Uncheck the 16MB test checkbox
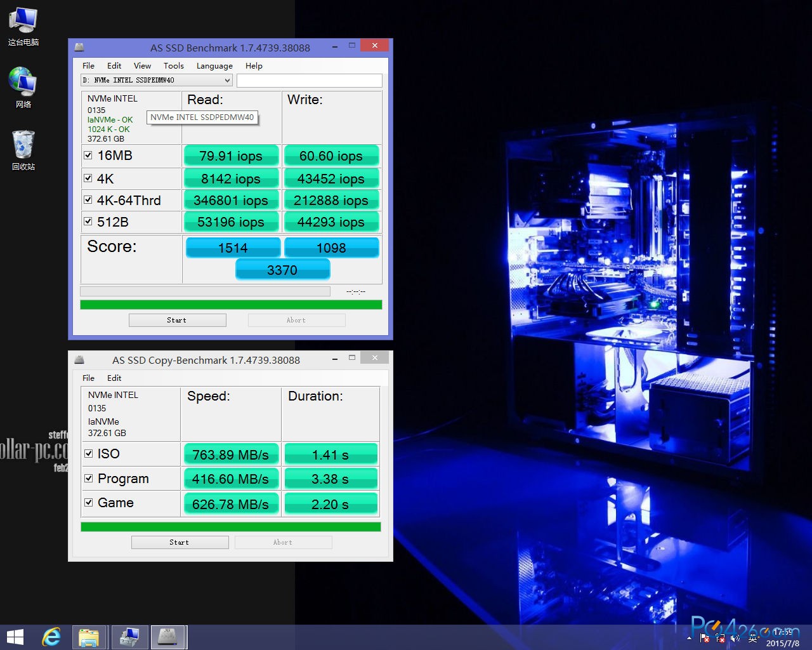Screen dimensions: 812x650 coord(89,155)
